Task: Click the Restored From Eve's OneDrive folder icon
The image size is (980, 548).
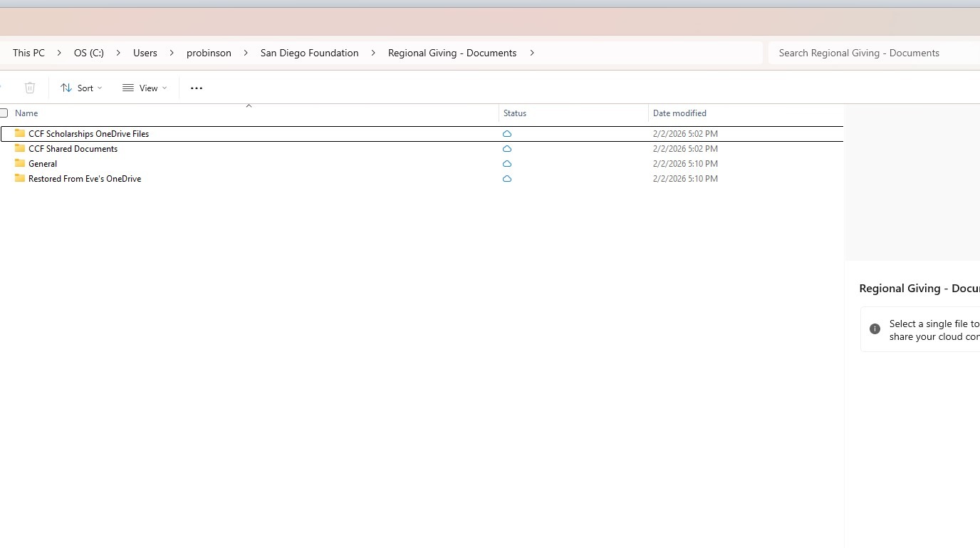Action: tap(20, 178)
